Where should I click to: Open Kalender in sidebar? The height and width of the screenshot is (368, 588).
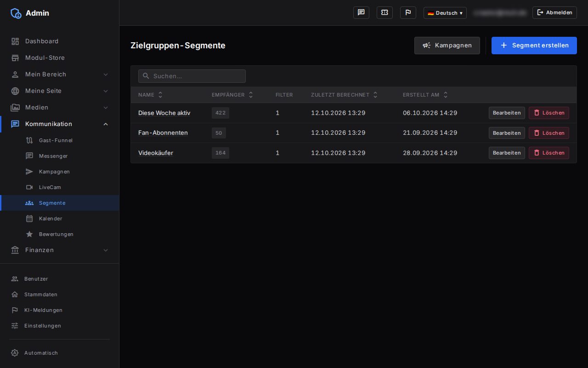point(59,218)
